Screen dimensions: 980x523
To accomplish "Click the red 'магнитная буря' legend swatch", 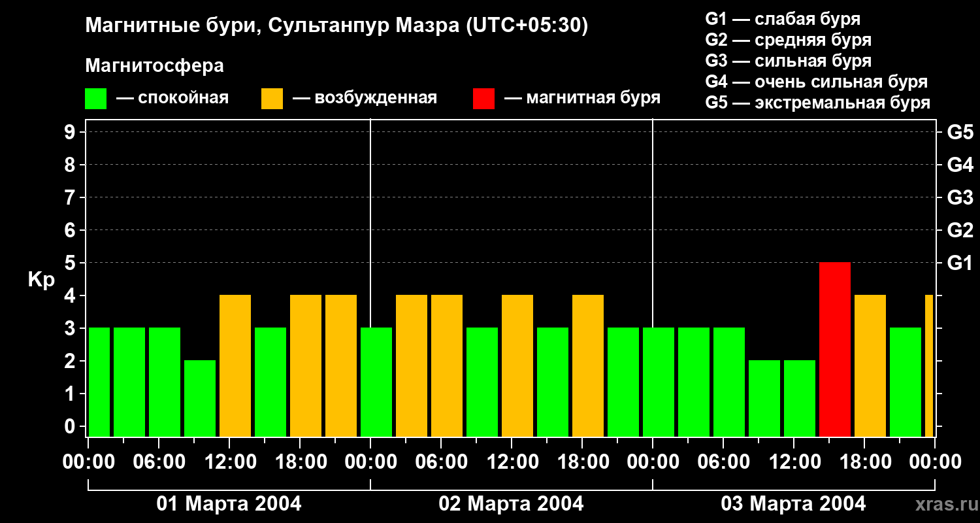I will [x=484, y=99].
